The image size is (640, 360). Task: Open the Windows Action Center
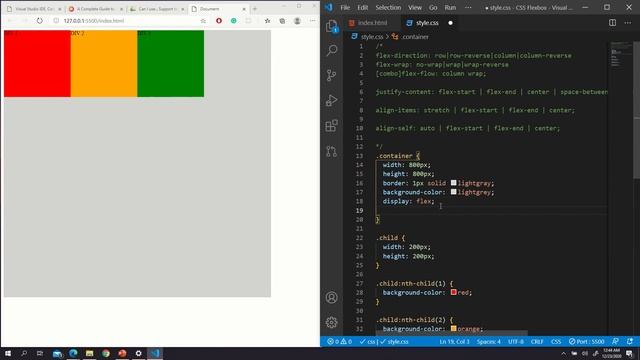click(630, 353)
